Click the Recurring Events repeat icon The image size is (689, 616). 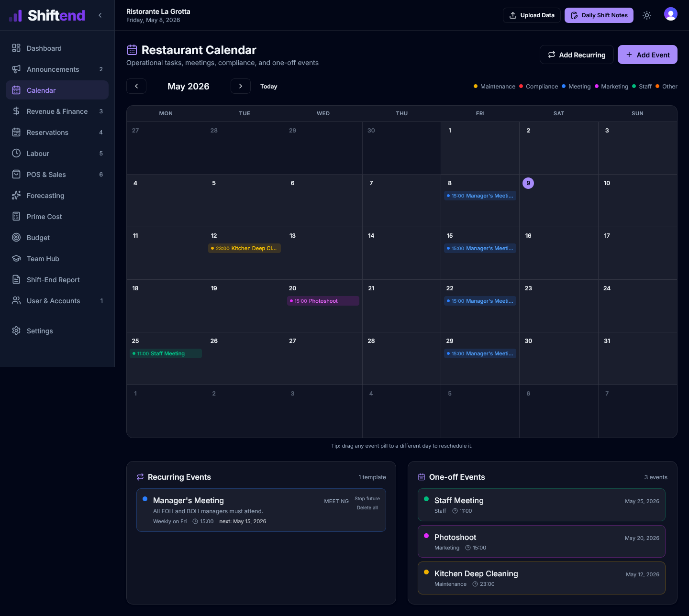140,477
